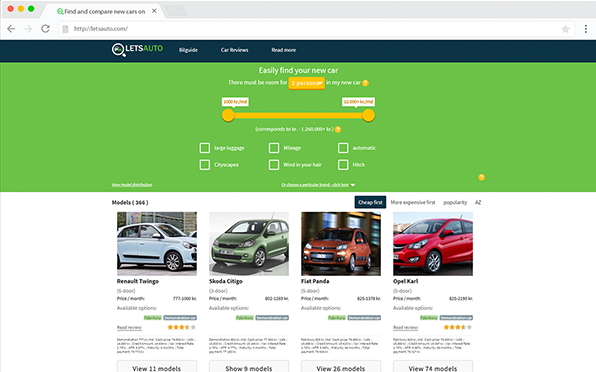Open the Renault Twingo car photo
596x372 pixels.
pos(157,244)
